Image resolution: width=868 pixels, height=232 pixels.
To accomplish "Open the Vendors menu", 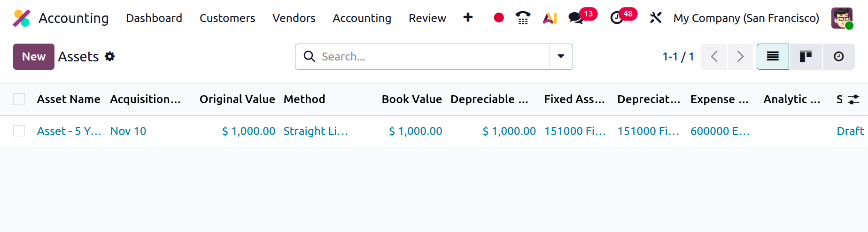I will click(x=294, y=18).
